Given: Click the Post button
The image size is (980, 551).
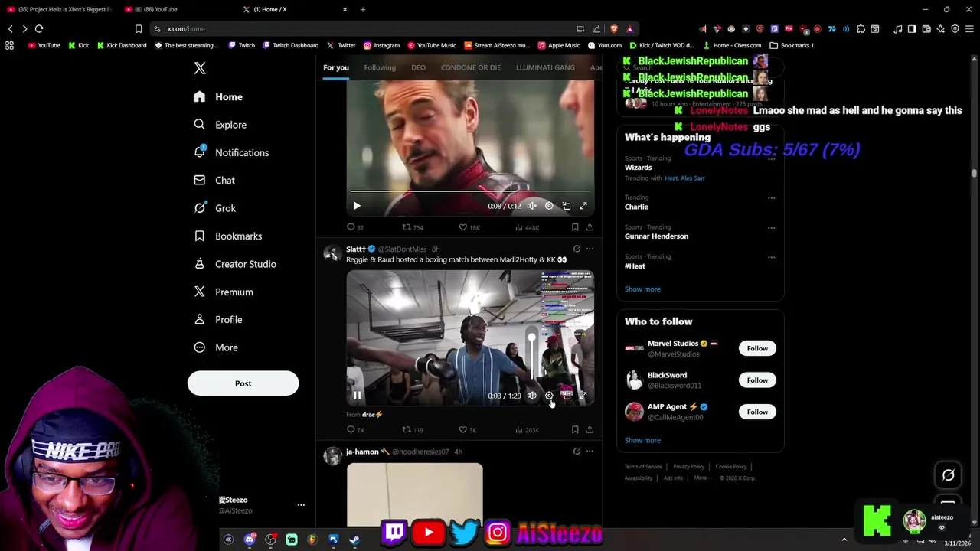Looking at the screenshot, I should 243,383.
